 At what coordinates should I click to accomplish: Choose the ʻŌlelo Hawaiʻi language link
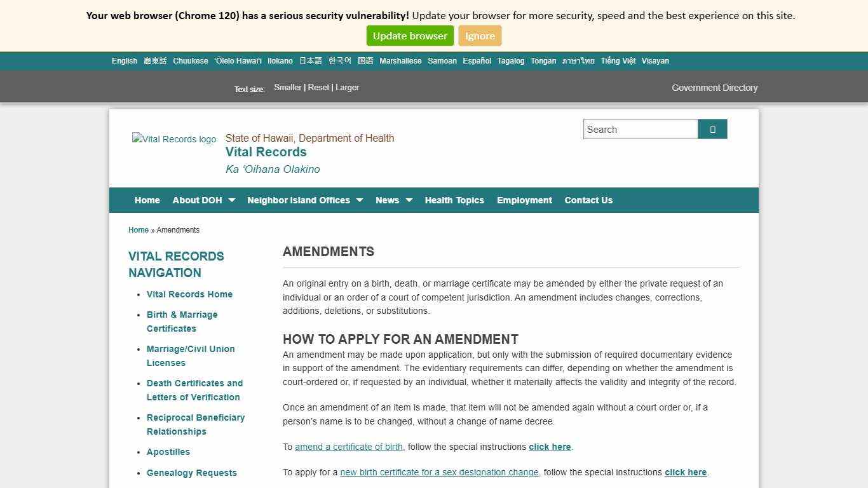point(238,60)
